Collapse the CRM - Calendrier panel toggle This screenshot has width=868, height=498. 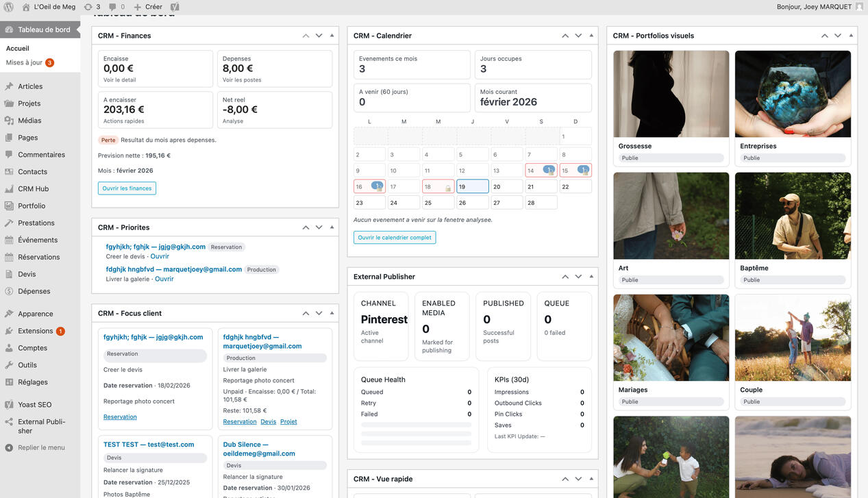coord(591,36)
